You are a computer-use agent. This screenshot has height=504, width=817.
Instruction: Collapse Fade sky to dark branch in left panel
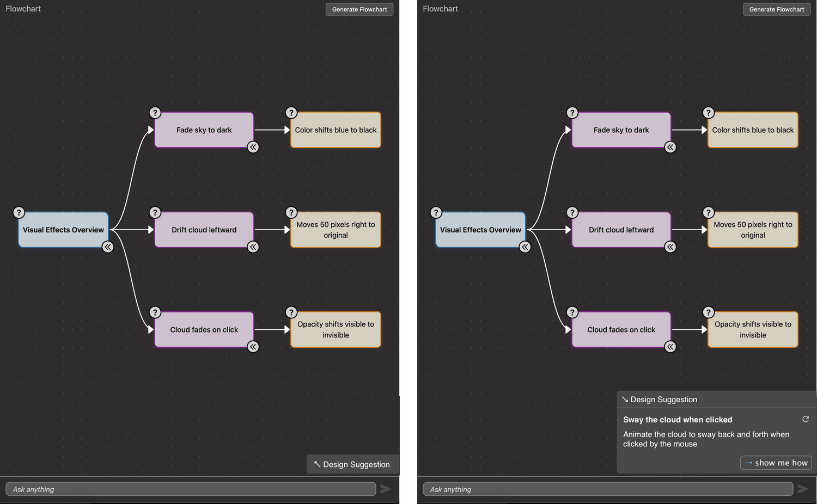click(x=253, y=147)
